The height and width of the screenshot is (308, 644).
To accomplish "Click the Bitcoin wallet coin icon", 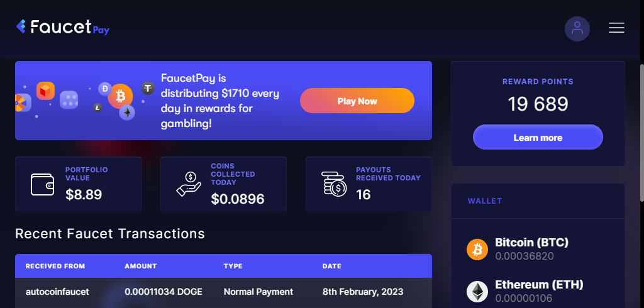I will 477,250.
